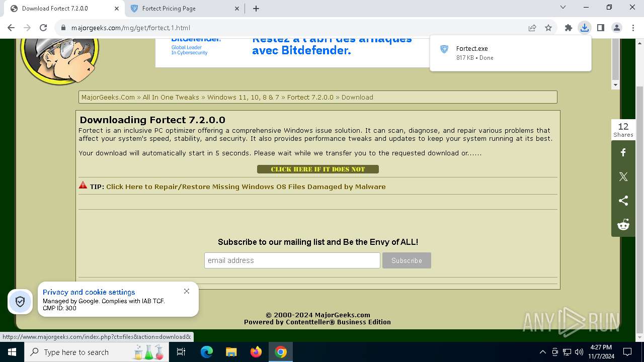644x362 pixels.
Task: Switch to Download Fortect 7.2.0.0 tab
Action: click(x=64, y=8)
